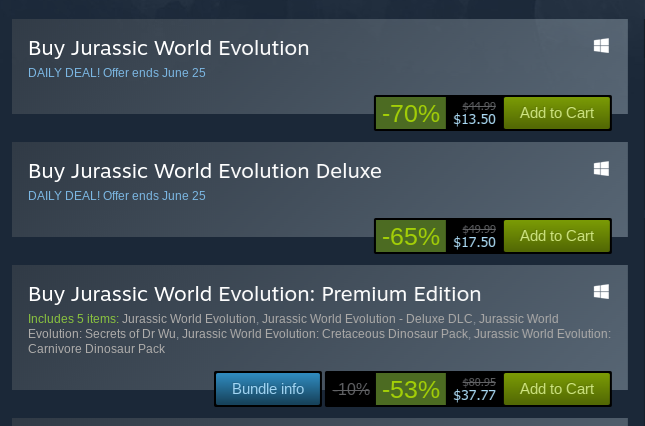645x426 pixels.
Task: Click the $37.77 bundle price
Action: 474,395
